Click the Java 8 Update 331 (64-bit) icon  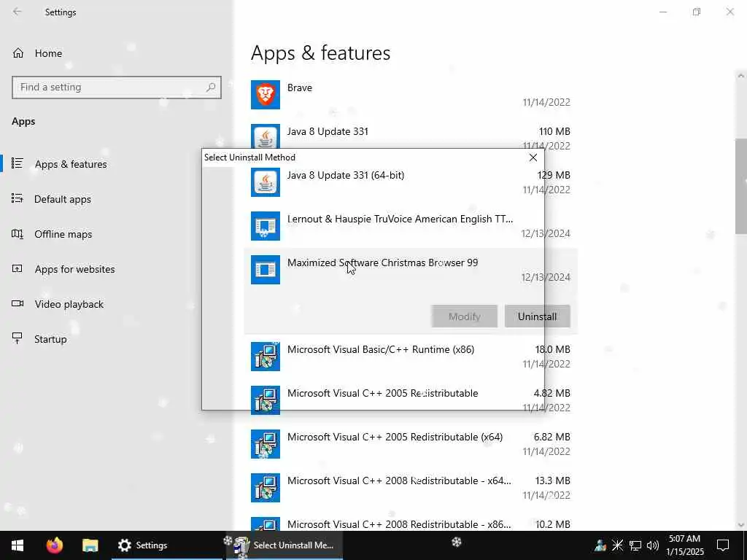[266, 182]
